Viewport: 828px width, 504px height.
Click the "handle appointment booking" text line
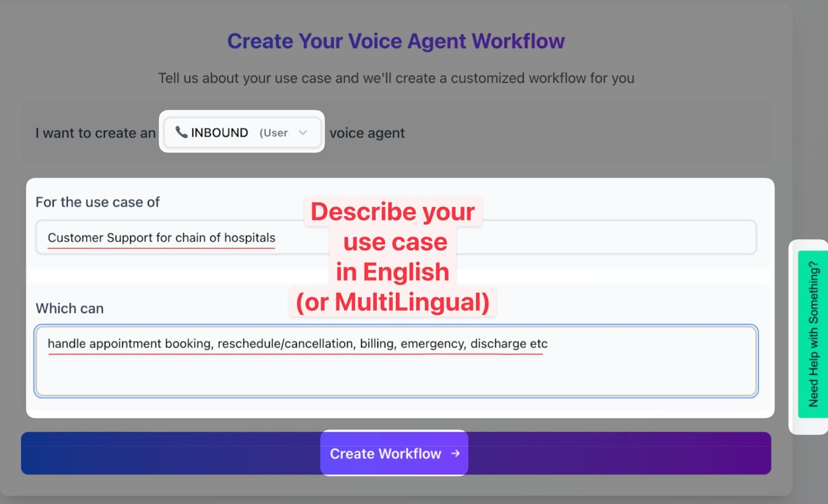(x=298, y=344)
